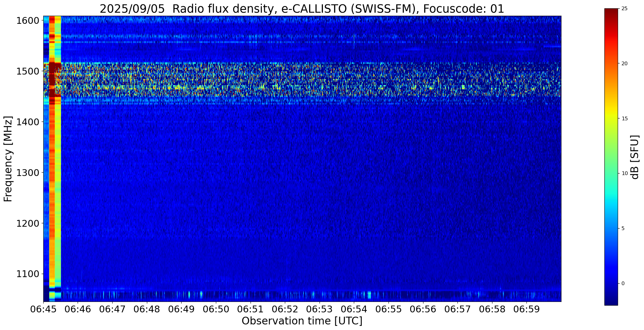644x330 pixels.
Task: Click the 06:55 time tick label
Action: click(389, 309)
